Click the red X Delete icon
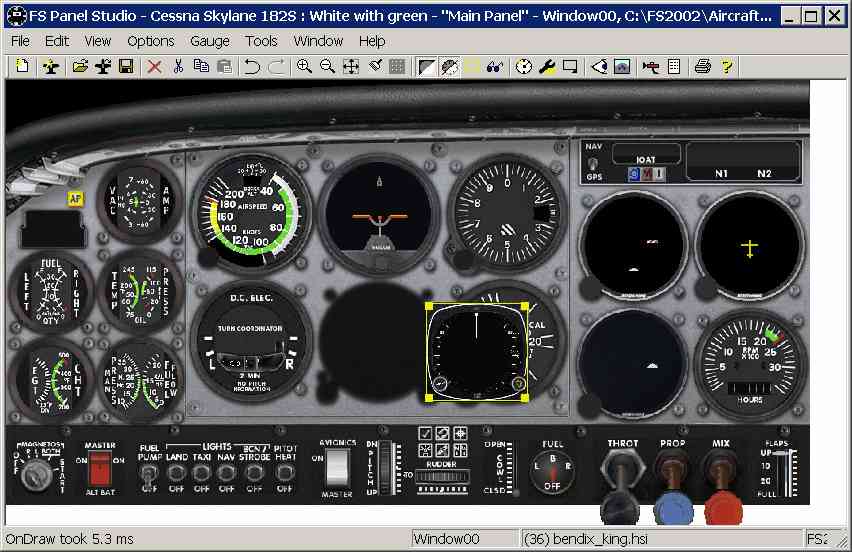852x552 pixels. click(155, 66)
